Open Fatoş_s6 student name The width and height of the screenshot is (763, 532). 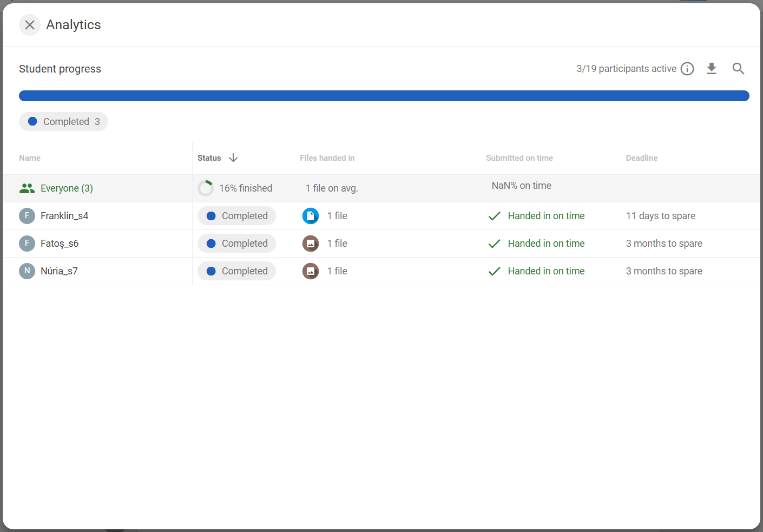[x=60, y=244]
